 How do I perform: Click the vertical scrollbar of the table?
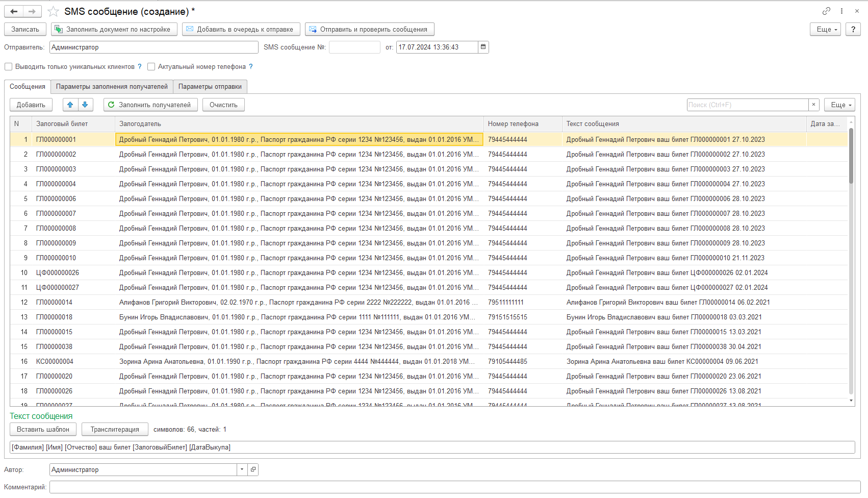[x=851, y=155]
